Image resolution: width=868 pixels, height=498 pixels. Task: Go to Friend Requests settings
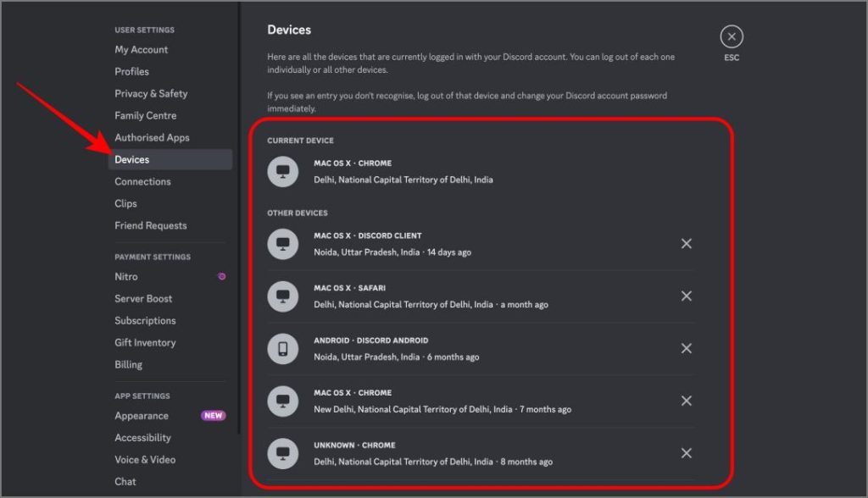[151, 225]
